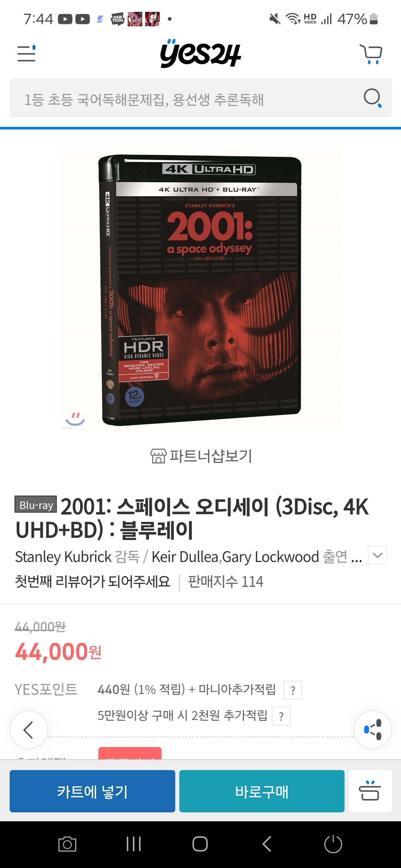Expand the director and cast details chevron
The height and width of the screenshot is (868, 401).
(x=378, y=555)
